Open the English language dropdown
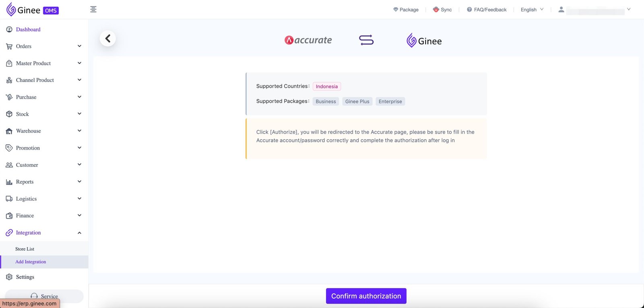 pos(532,10)
